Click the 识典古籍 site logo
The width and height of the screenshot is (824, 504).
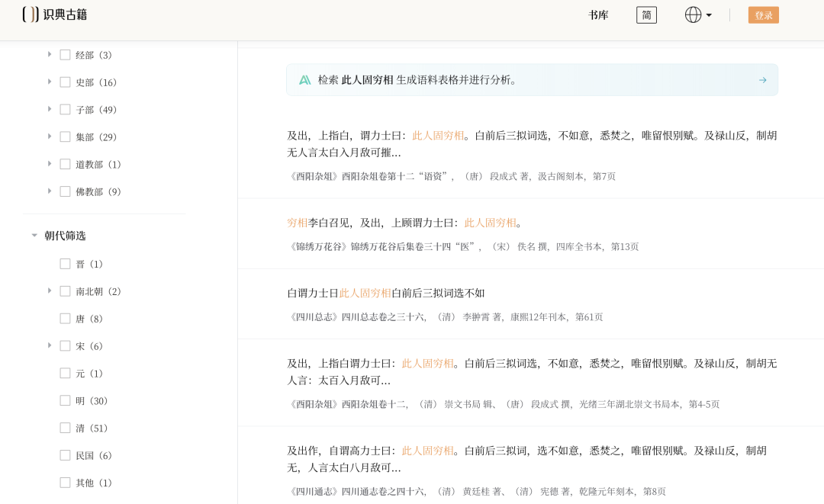[x=55, y=14]
